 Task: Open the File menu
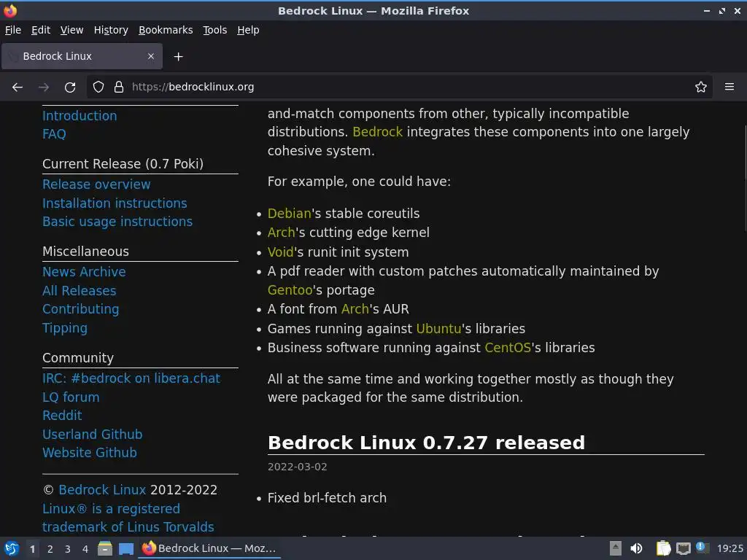pos(13,30)
